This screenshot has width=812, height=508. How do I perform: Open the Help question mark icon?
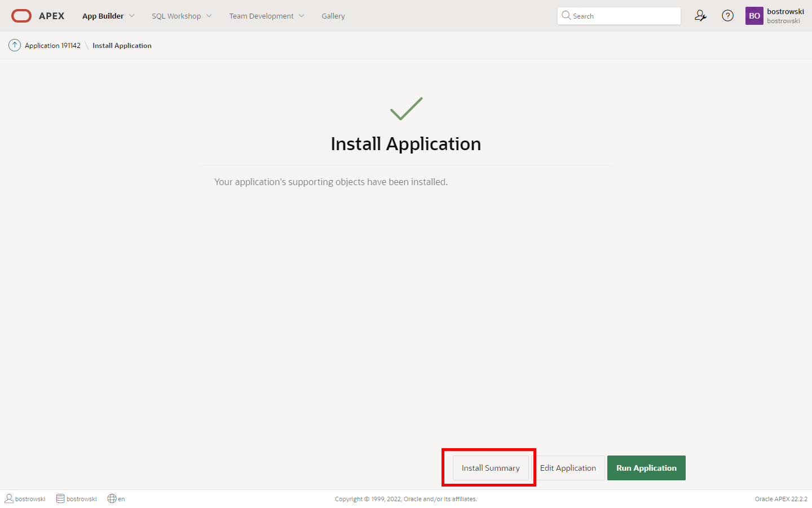[727, 16]
